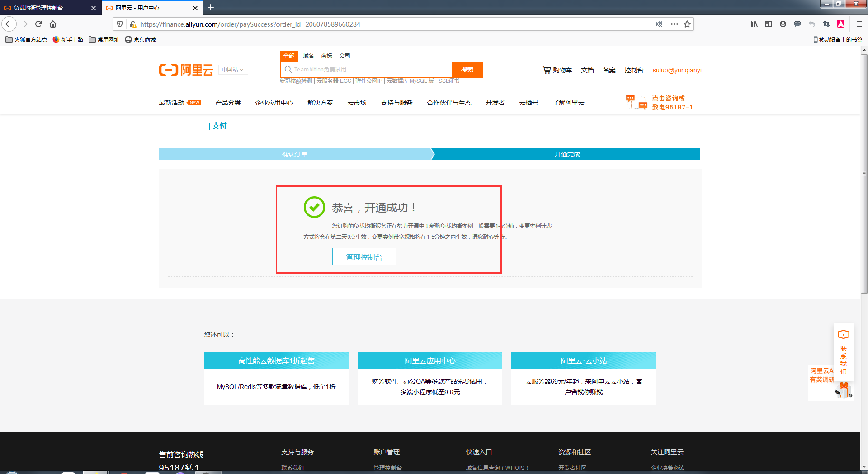Open the 中国站 site selector dropdown

pos(233,70)
